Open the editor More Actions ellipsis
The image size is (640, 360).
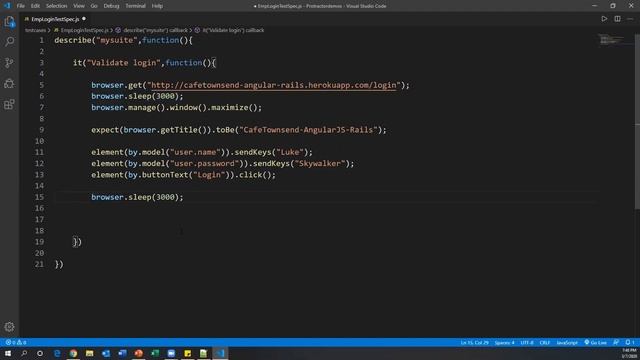click(x=630, y=19)
